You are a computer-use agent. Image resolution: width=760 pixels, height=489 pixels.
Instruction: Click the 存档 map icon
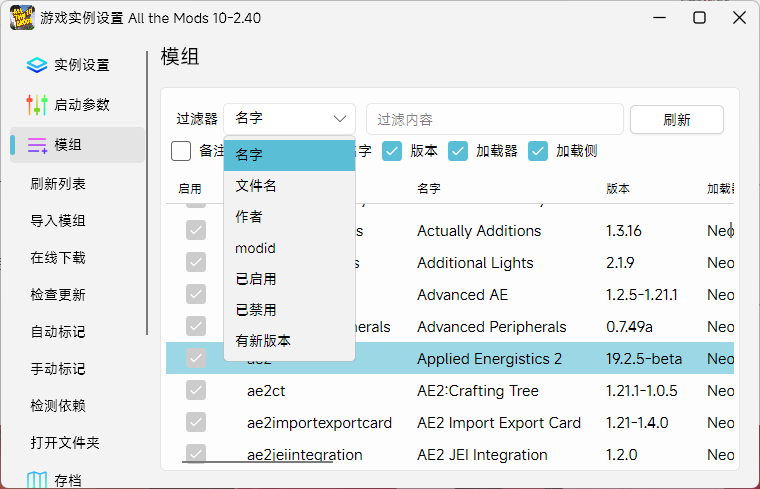(37, 481)
